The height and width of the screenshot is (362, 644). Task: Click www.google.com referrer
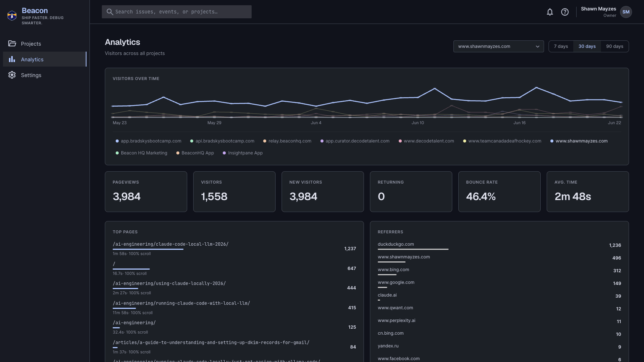pos(396,282)
